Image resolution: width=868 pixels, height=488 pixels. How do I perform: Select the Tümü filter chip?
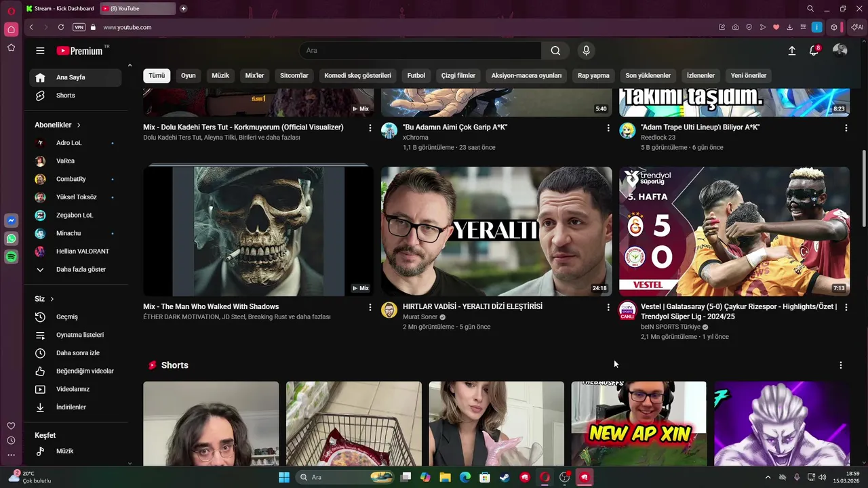pyautogui.click(x=157, y=76)
